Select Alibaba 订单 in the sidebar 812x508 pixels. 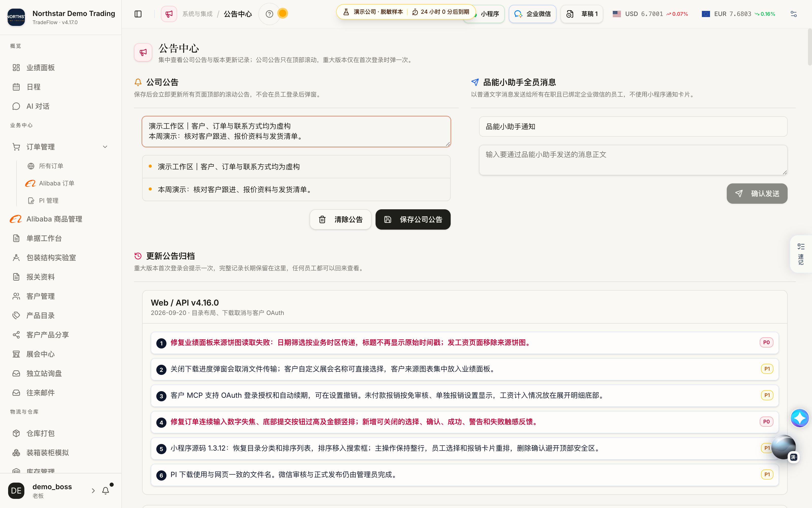point(57,183)
